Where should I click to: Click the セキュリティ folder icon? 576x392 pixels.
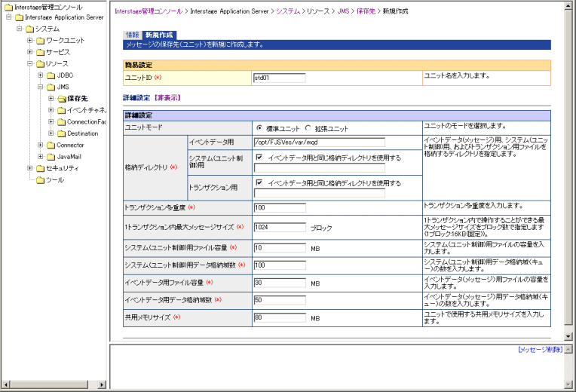click(x=39, y=168)
